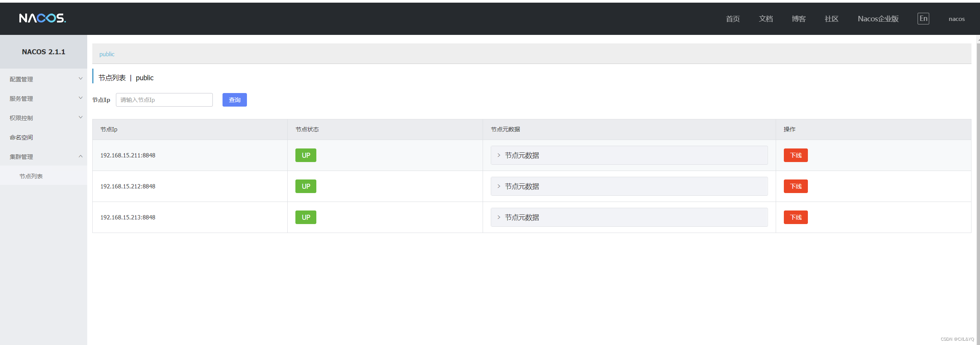This screenshot has height=345, width=980.
Task: Open the 博客 link in header
Action: click(x=799, y=19)
